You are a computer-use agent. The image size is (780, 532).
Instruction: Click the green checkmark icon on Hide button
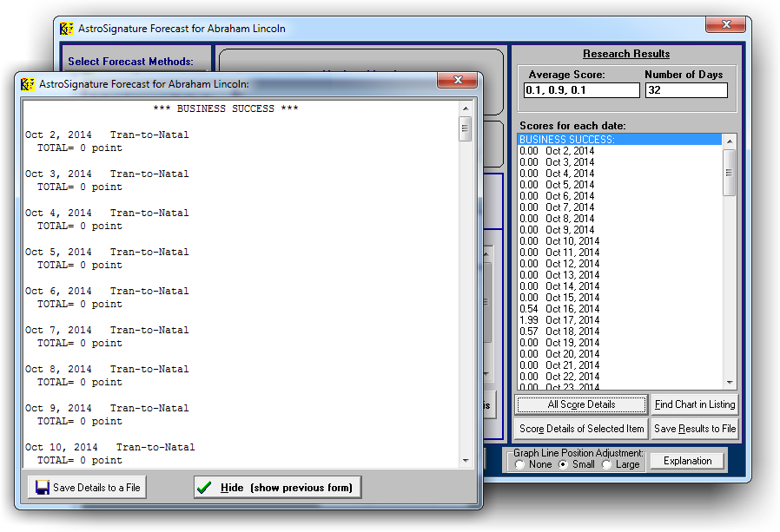[204, 487]
